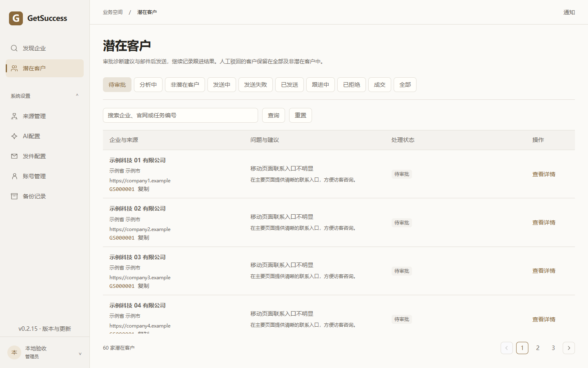Go to page 3 of results
This screenshot has height=368, width=588.
553,348
